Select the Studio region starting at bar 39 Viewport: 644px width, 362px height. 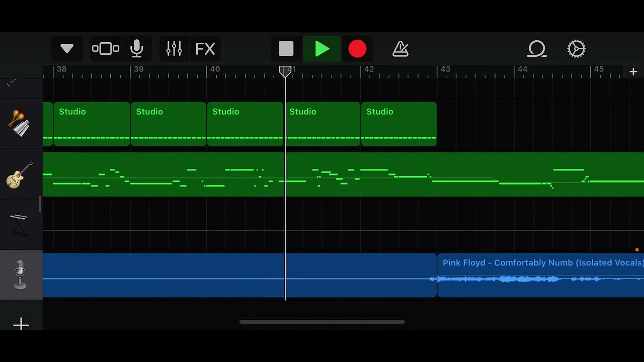click(x=169, y=124)
